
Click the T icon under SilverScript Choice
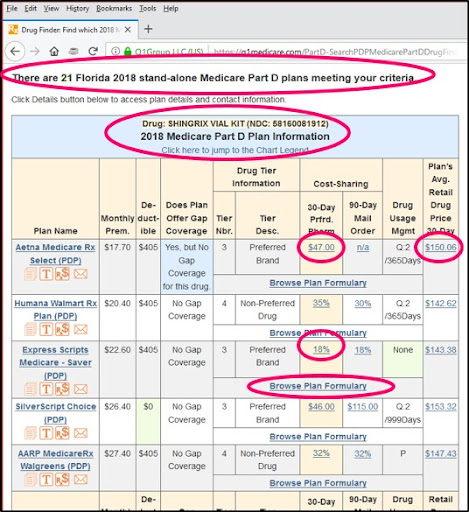pyautogui.click(x=46, y=433)
